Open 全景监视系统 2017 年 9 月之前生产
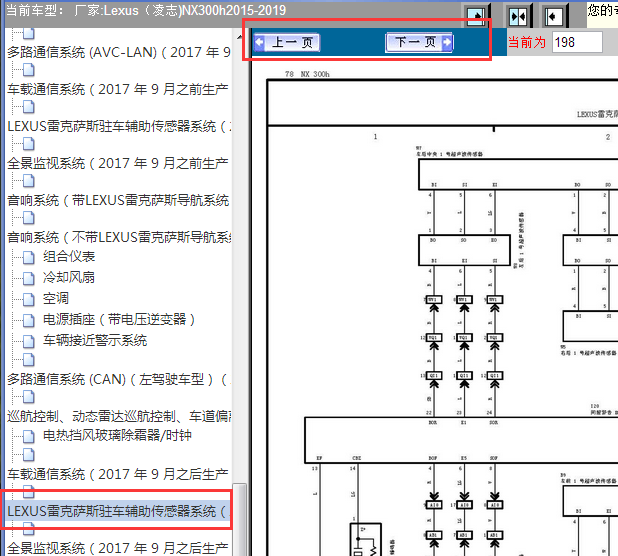 click(x=118, y=163)
